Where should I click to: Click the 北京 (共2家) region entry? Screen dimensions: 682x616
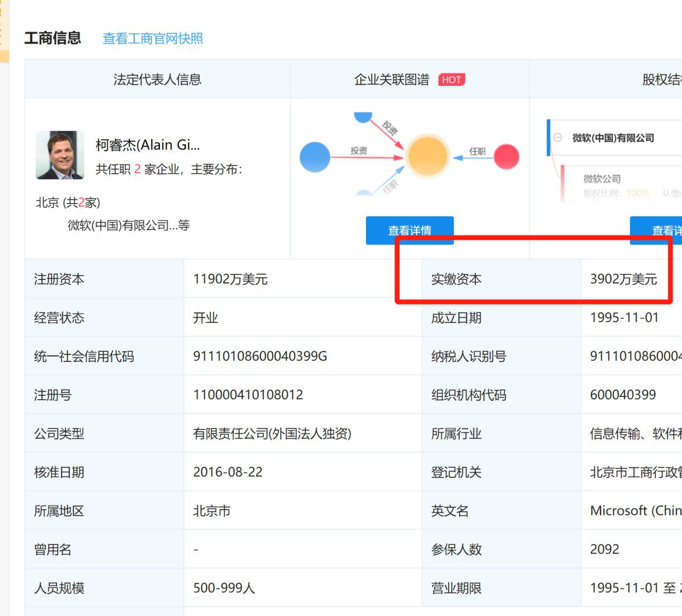pos(68,202)
